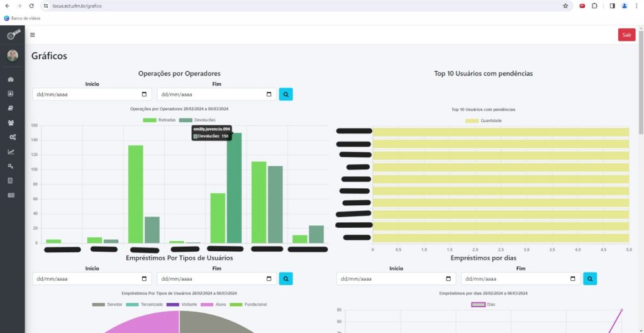Search Operações por Operadores date range
Screen dimensions: 644x333
point(286,94)
